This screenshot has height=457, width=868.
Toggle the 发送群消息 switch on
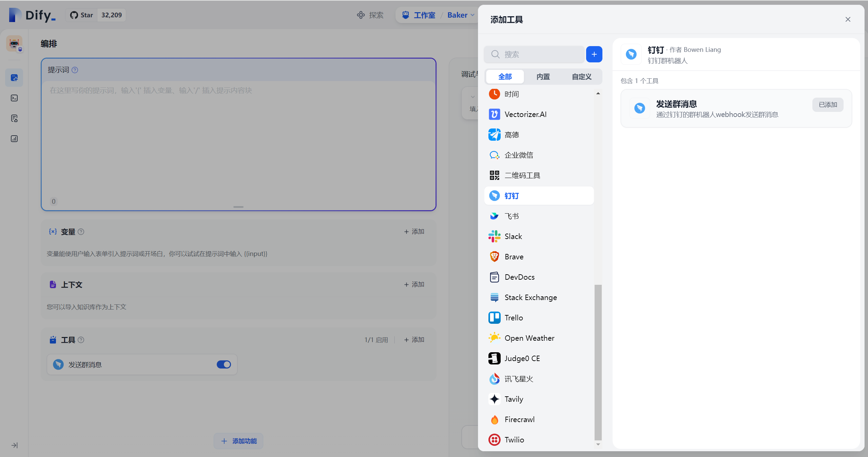tap(224, 364)
